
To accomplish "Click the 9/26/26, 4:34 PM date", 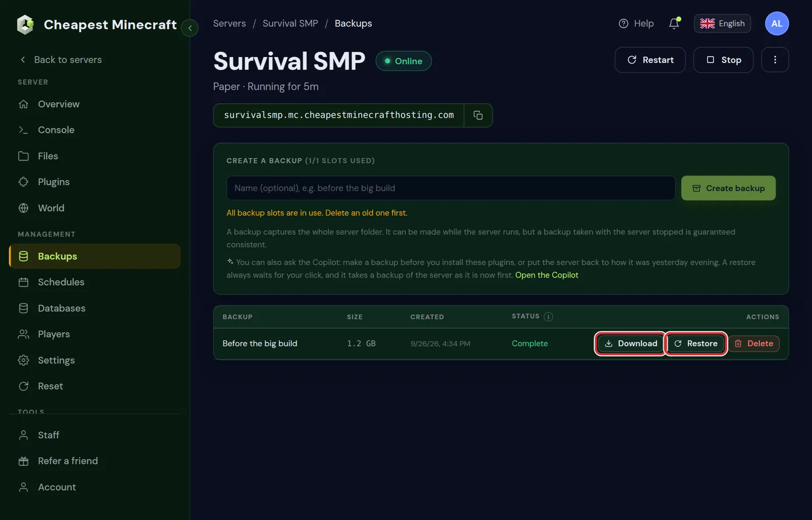I will pyautogui.click(x=441, y=343).
